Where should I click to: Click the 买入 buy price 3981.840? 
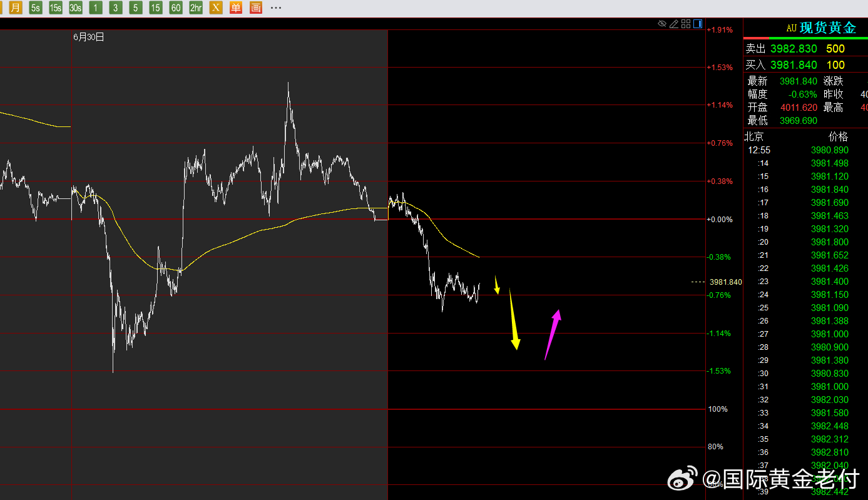point(794,65)
